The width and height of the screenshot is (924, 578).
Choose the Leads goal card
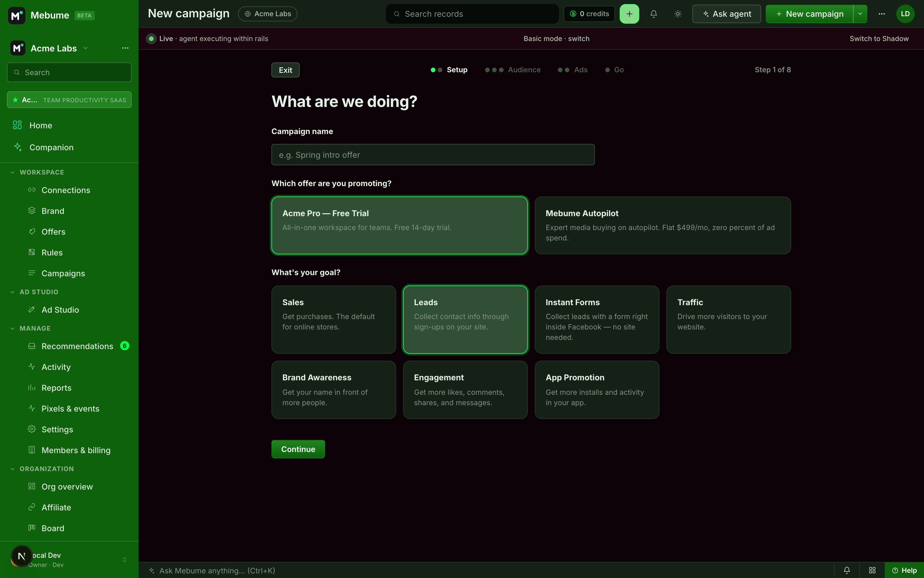[465, 320]
